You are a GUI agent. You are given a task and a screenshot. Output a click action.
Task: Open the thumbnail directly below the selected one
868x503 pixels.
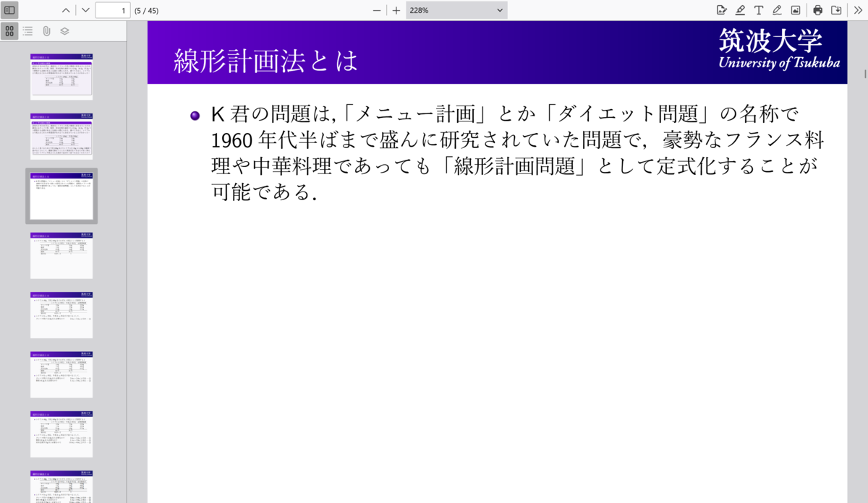(61, 255)
